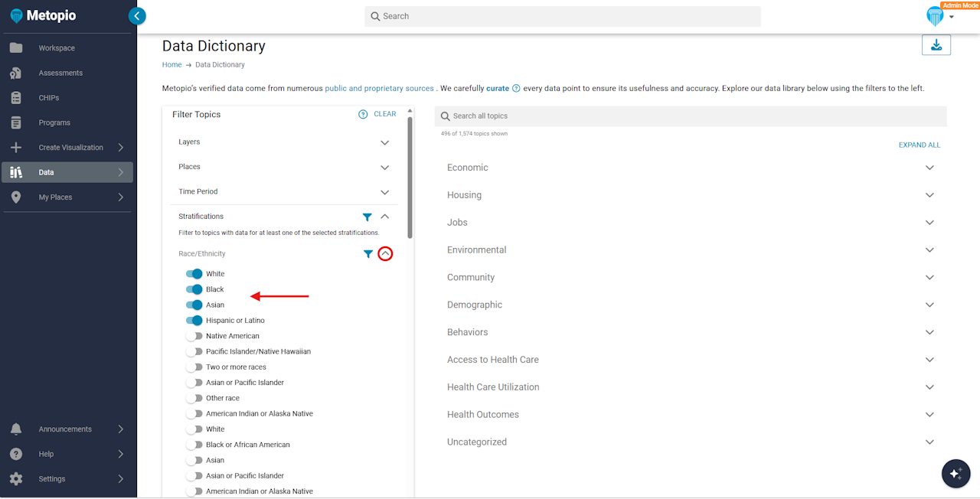
Task: Enable first American Indian or Alaska Native toggle
Action: pyautogui.click(x=194, y=414)
